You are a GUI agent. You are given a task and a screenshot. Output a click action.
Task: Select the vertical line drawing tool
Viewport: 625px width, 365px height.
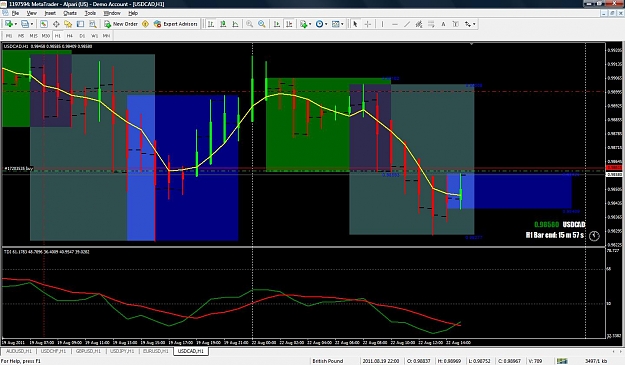[x=382, y=24]
